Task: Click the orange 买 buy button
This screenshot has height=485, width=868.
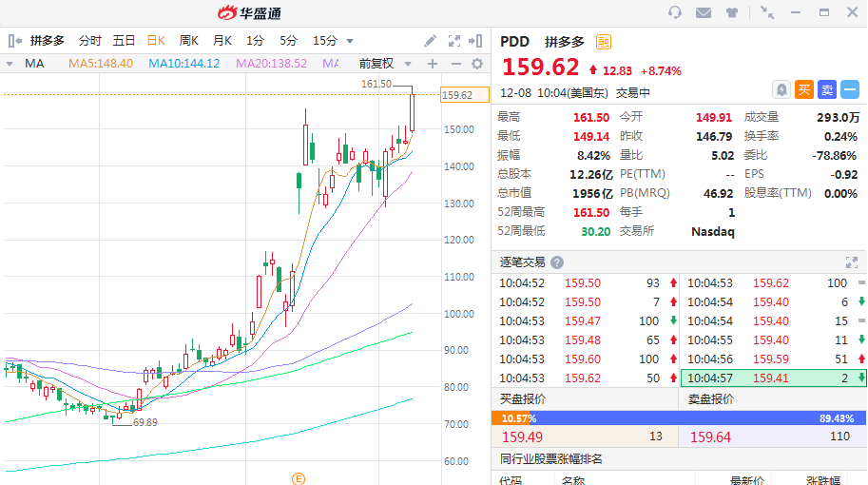Action: [803, 89]
